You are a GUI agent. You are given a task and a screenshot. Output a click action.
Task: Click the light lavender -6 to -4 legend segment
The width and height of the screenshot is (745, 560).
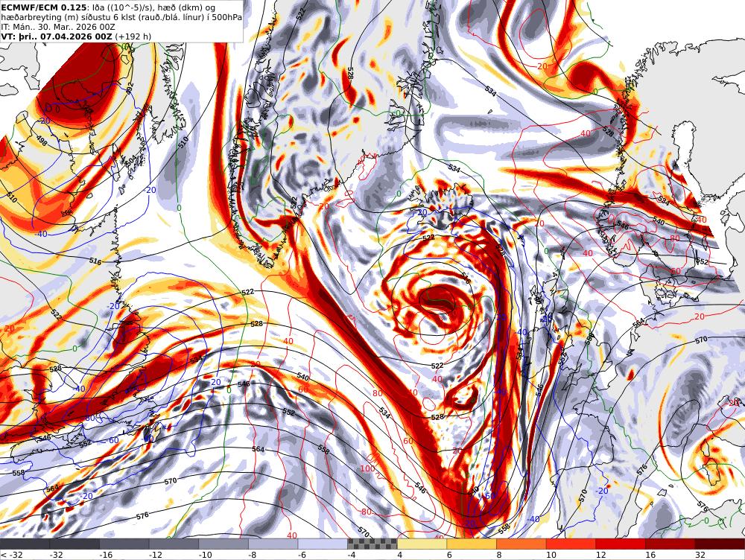pos(323,544)
